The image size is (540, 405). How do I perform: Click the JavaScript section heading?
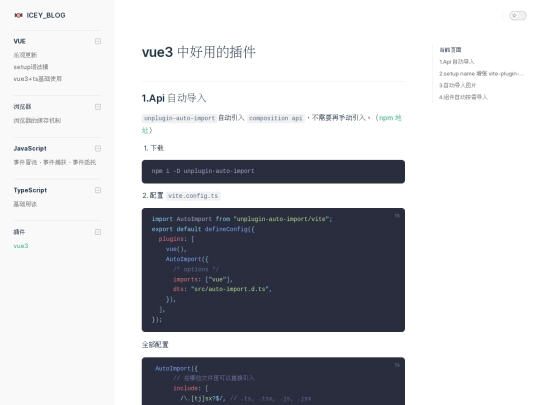click(30, 148)
